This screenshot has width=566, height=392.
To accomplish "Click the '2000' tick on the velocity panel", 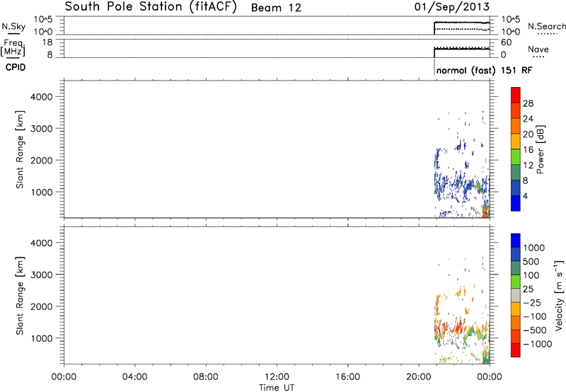I will [x=41, y=306].
